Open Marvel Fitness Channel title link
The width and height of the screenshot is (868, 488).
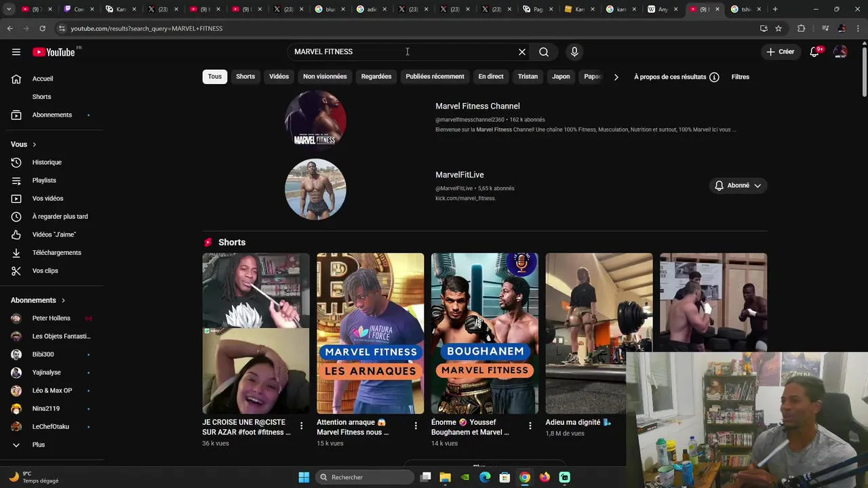click(477, 106)
